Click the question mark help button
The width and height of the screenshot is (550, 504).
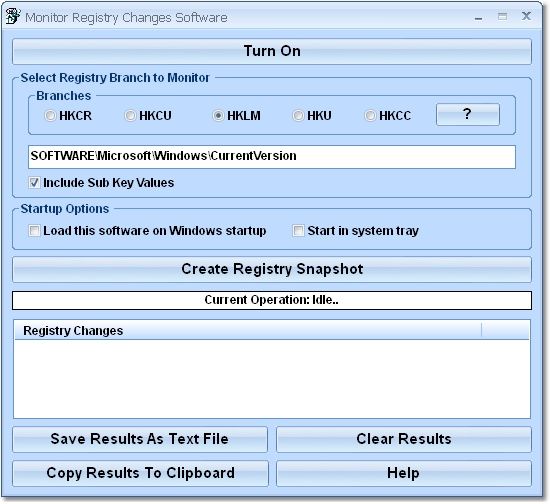468,114
